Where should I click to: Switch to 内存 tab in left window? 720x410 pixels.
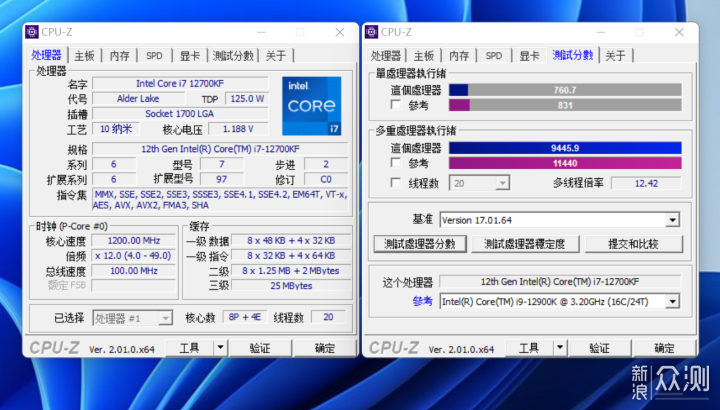pos(120,56)
